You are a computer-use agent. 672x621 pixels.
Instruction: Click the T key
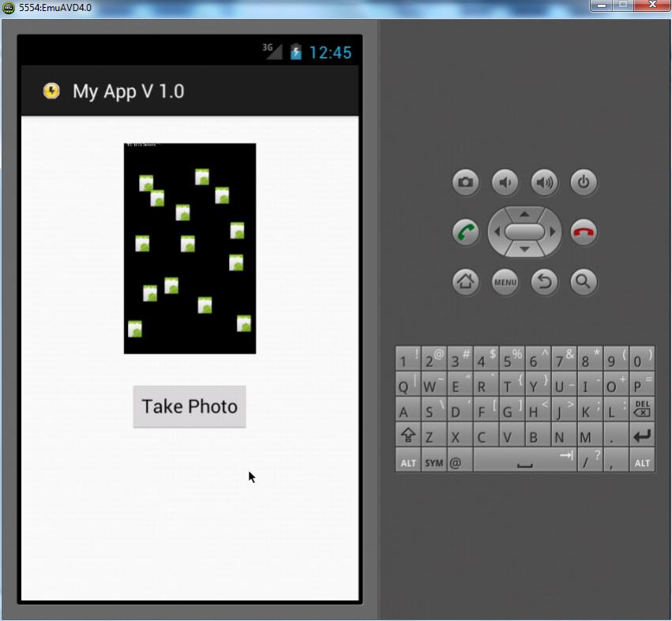click(512, 383)
